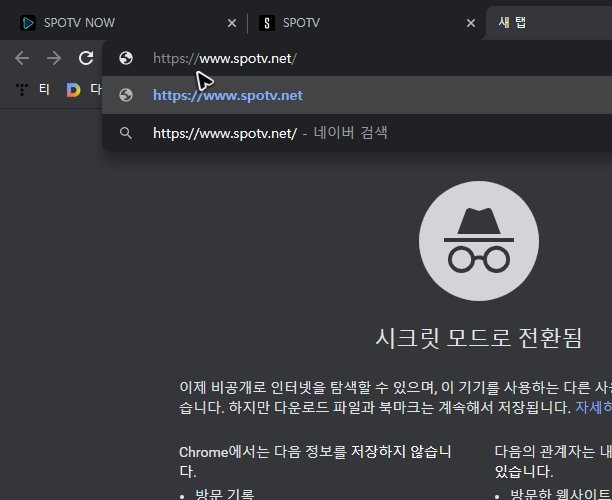Click the magnifier icon in search suggestion

point(126,133)
